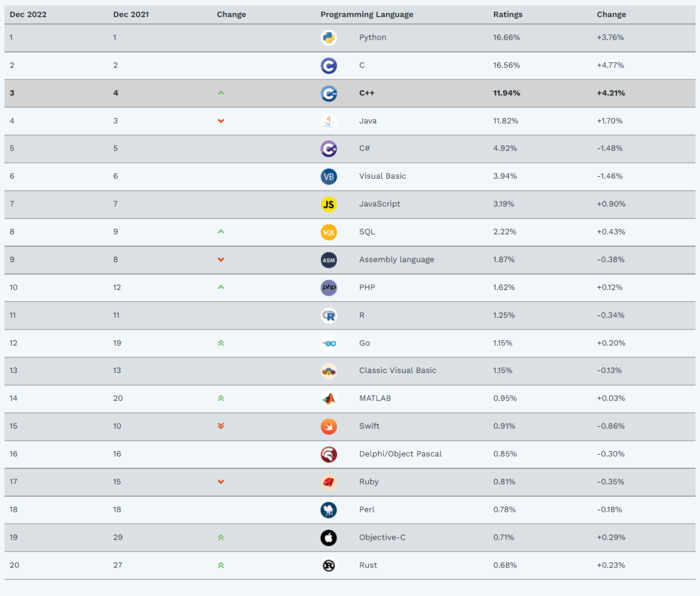Screen dimensions: 700x596
Task: Click the PHP purple logo icon
Action: (329, 288)
